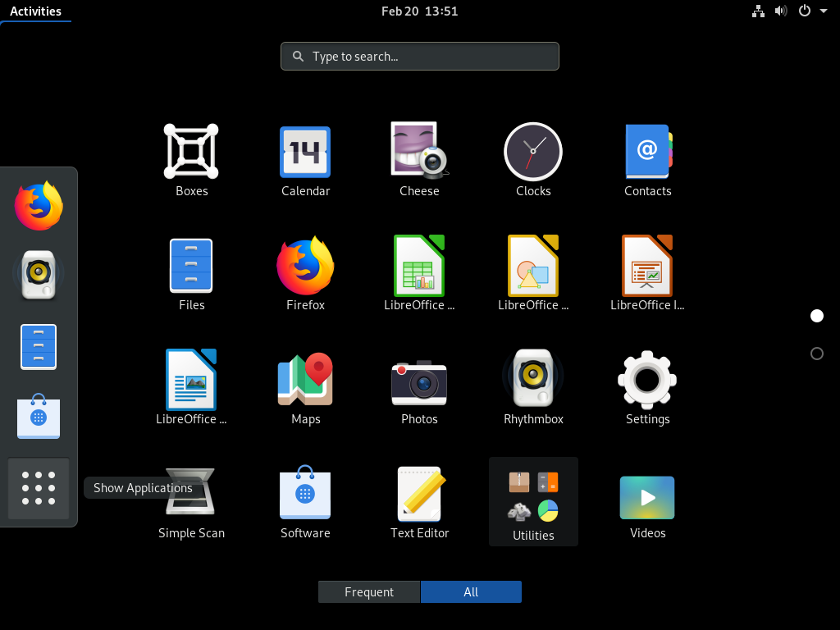The image size is (840, 630).
Task: Go to second app page indicator
Action: click(x=816, y=354)
